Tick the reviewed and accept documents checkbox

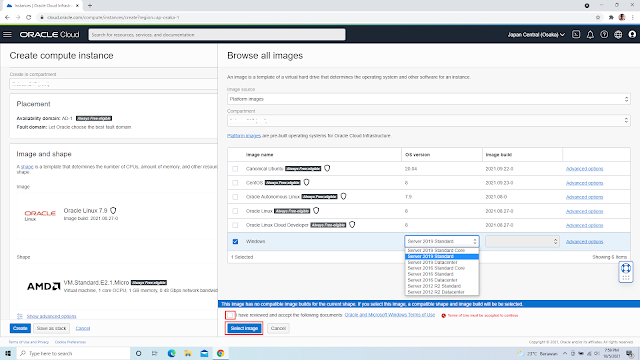[230, 315]
